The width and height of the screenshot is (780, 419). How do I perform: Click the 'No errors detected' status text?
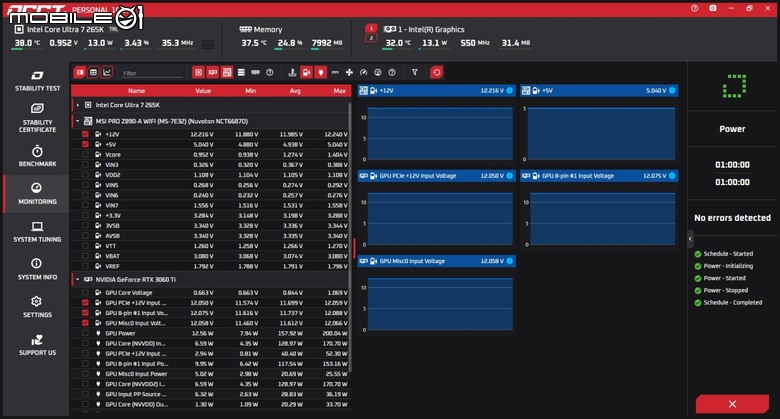point(732,218)
